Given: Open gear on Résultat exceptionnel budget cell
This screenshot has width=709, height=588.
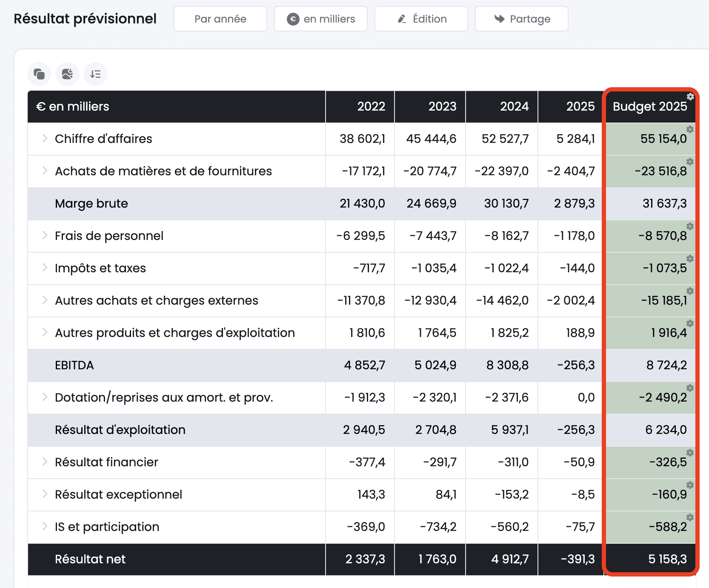Looking at the screenshot, I should coord(690,485).
